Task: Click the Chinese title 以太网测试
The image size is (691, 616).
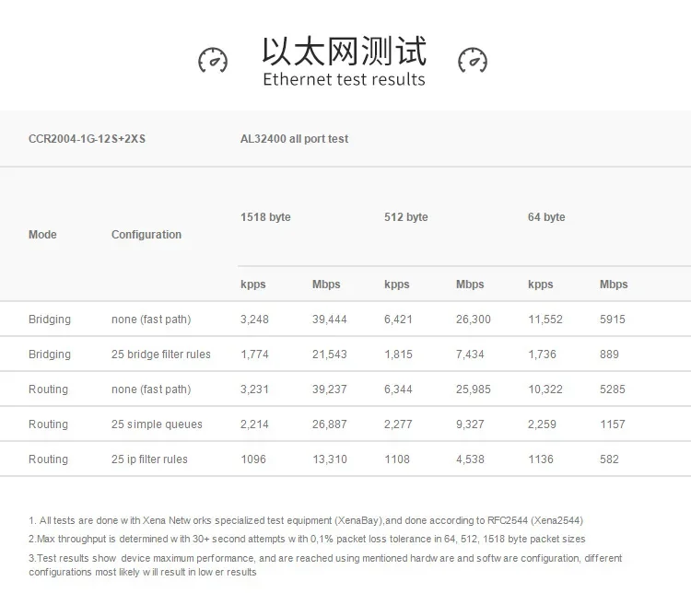Action: tap(345, 51)
